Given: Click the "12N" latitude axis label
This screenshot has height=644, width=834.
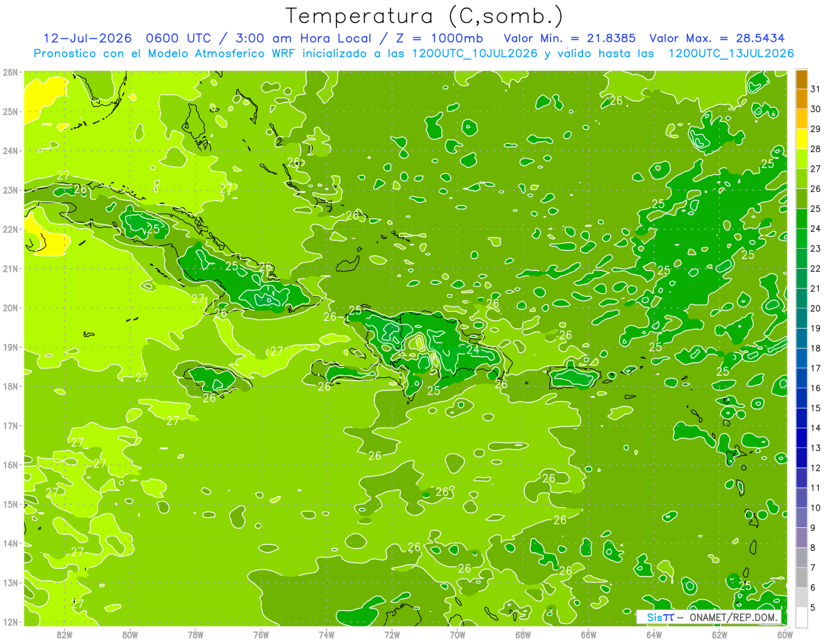Looking at the screenshot, I should pos(10,622).
